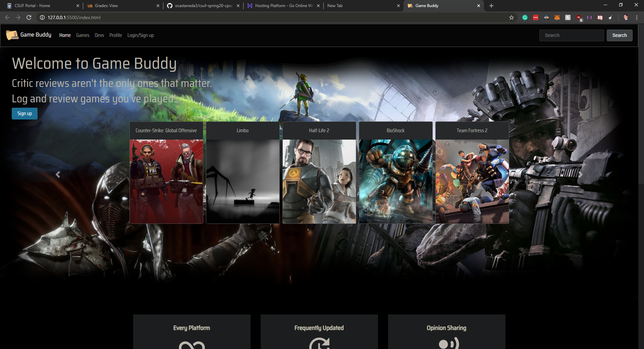
Task: Focus the Search input field
Action: pos(571,35)
